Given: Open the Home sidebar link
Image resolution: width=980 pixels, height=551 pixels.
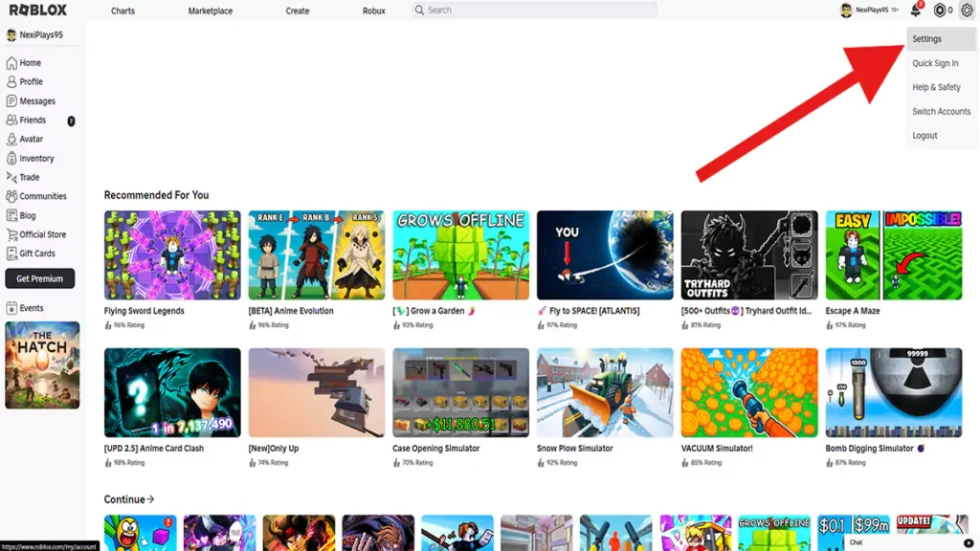Looking at the screenshot, I should pos(30,63).
